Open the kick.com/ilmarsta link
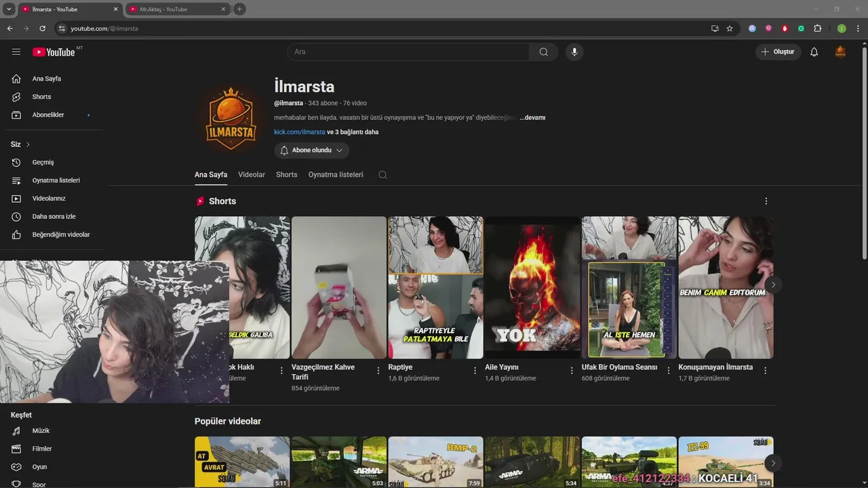 click(x=300, y=132)
